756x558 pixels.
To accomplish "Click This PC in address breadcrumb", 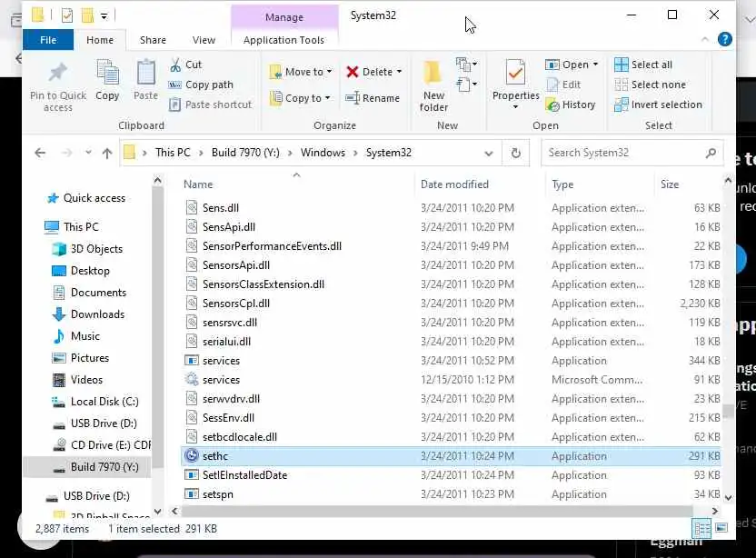I will click(x=173, y=153).
